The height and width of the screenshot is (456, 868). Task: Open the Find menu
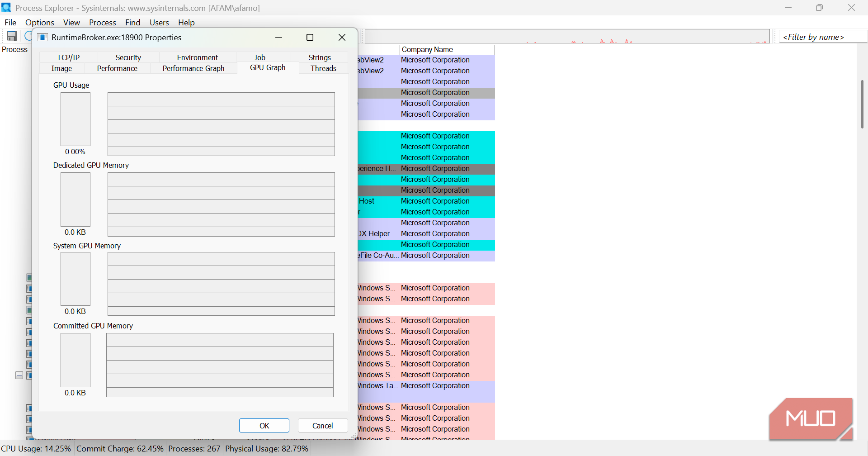click(133, 23)
